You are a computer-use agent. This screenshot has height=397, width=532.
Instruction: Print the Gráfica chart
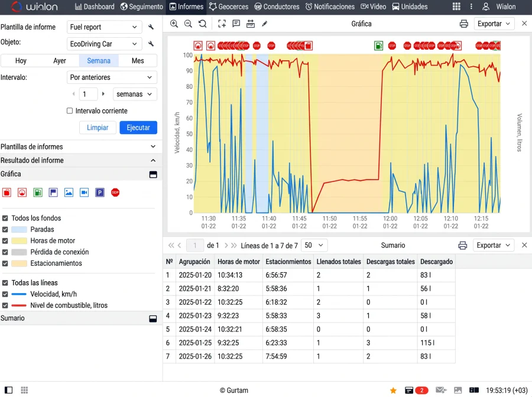point(464,24)
